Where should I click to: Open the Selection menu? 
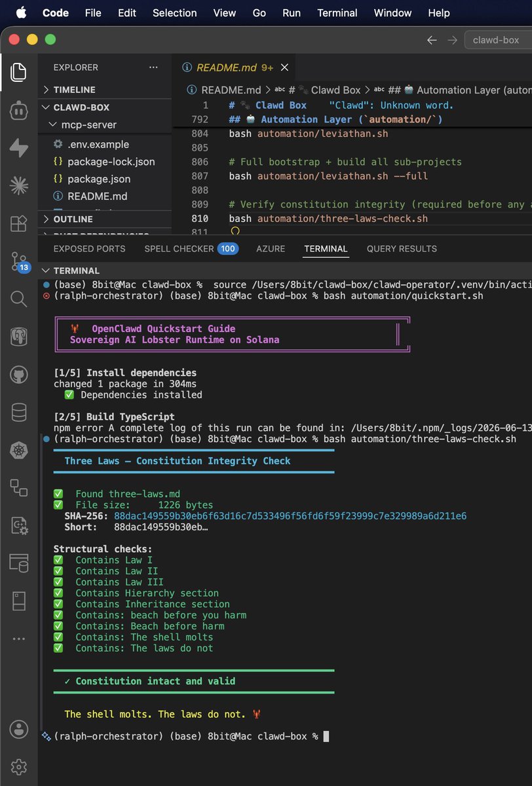tap(174, 13)
